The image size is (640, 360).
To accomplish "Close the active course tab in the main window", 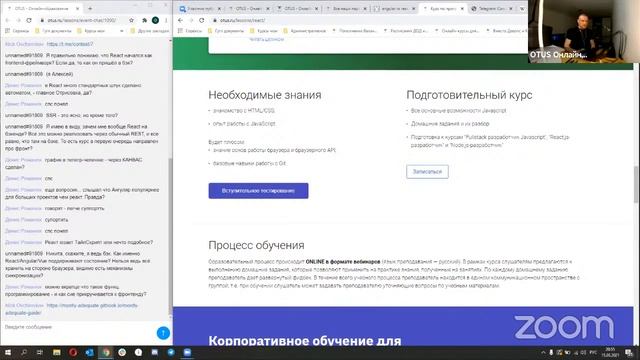I will pos(462,8).
